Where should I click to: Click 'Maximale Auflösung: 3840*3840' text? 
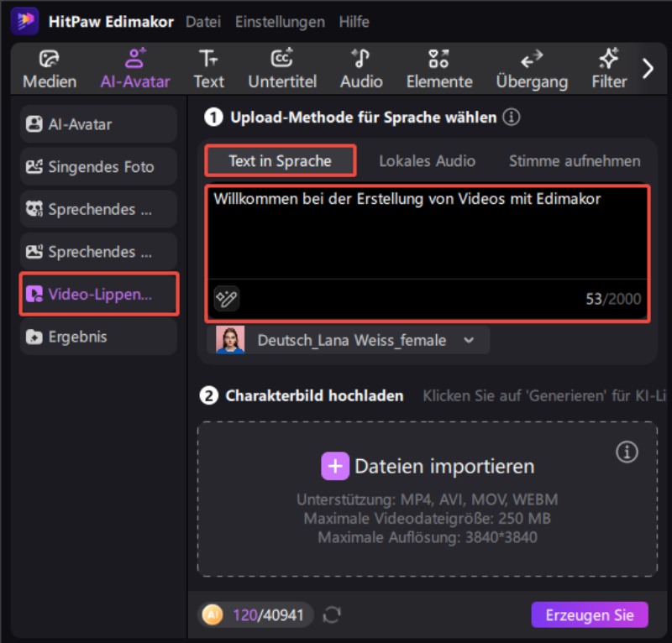(x=428, y=537)
